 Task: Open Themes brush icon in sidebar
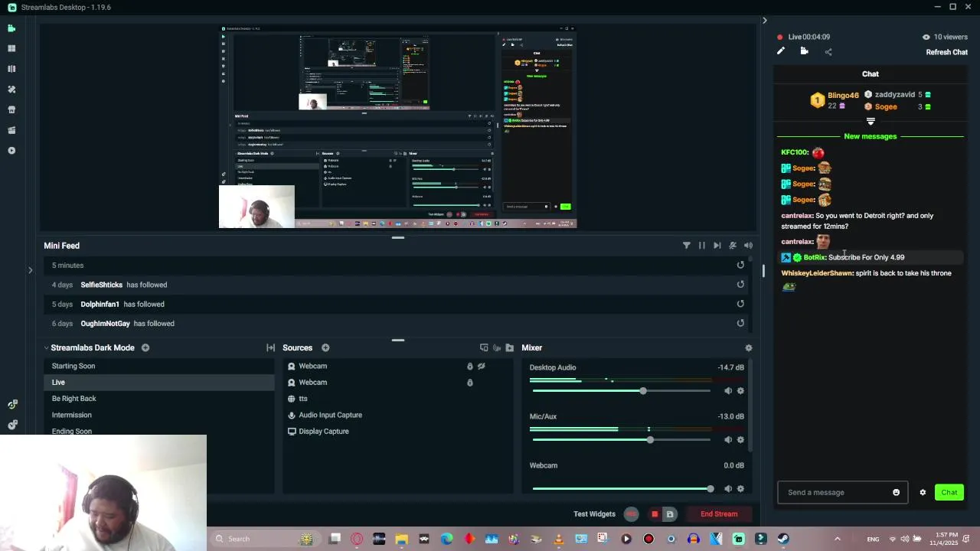pyautogui.click(x=11, y=90)
